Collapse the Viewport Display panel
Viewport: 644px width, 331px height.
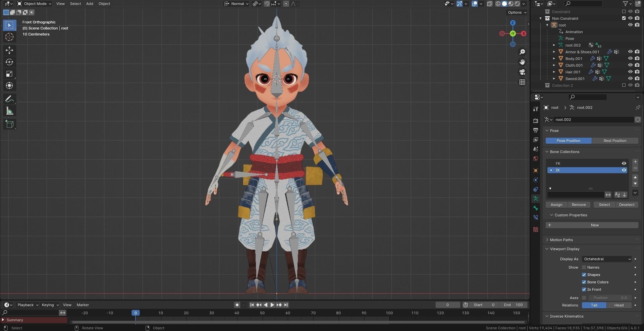tap(565, 249)
